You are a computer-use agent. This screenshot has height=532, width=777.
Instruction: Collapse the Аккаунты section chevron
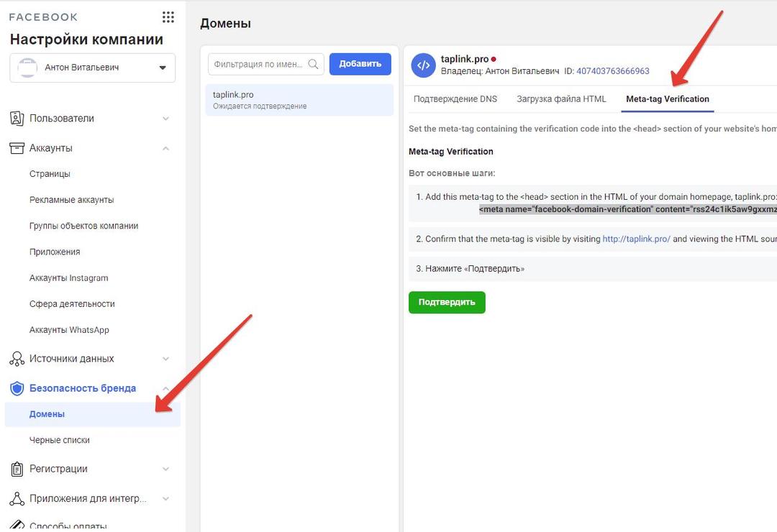[166, 148]
